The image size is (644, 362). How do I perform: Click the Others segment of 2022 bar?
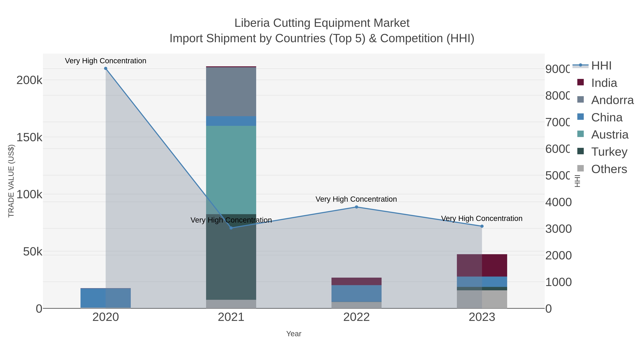point(357,305)
